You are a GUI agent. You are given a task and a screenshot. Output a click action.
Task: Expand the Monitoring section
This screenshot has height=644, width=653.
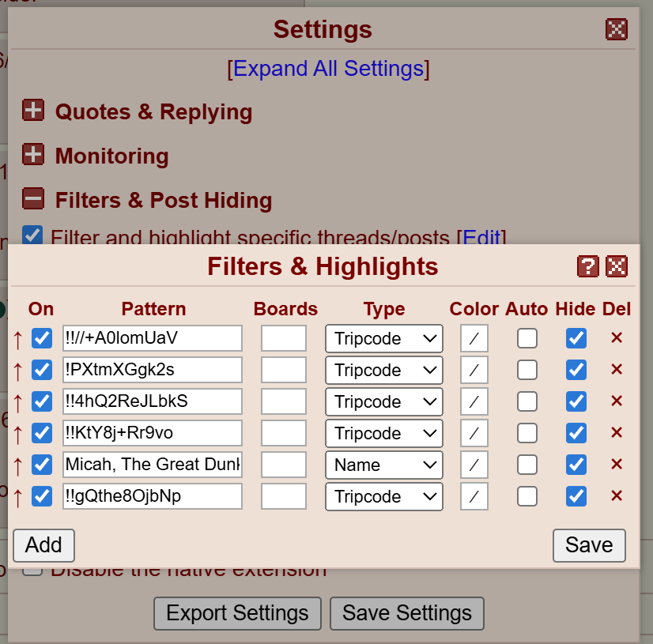coord(33,154)
